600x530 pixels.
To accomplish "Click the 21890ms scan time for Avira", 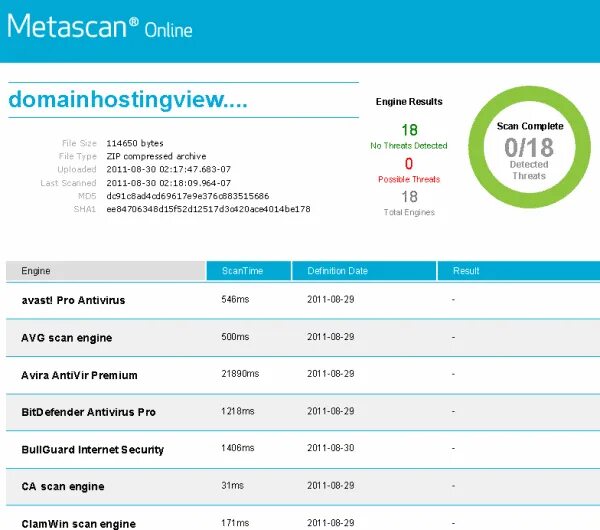I will click(240, 373).
